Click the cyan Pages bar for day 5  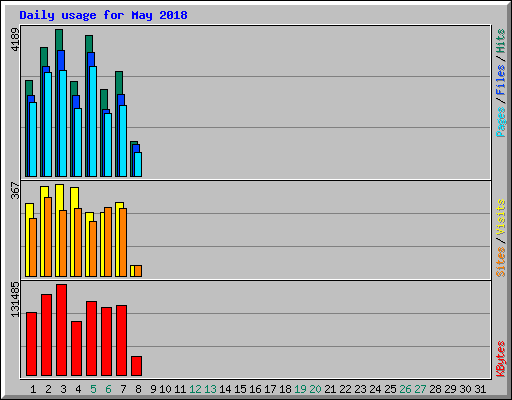[93, 121]
